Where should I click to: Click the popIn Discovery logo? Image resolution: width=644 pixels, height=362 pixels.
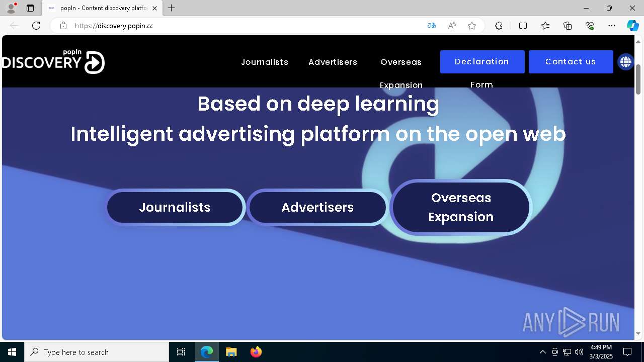coord(53,61)
